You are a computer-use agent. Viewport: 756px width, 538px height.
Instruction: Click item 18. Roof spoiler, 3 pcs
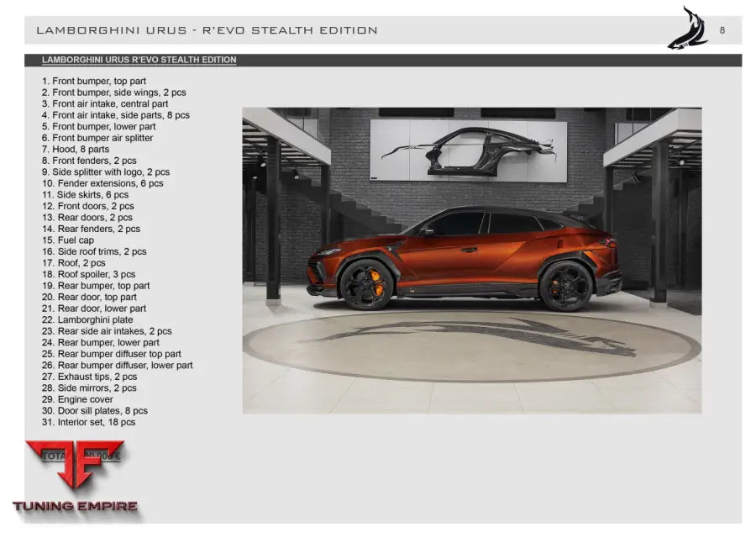point(91,274)
